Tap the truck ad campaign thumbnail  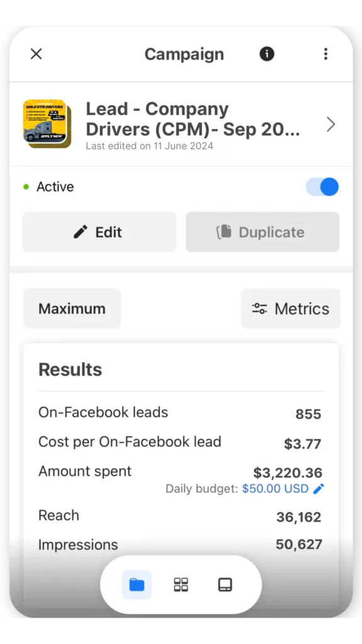click(47, 124)
